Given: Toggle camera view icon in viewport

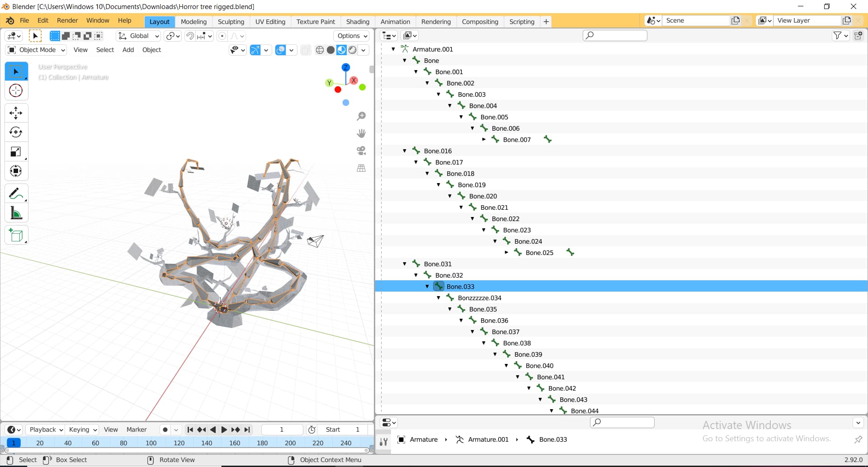Looking at the screenshot, I should (361, 151).
